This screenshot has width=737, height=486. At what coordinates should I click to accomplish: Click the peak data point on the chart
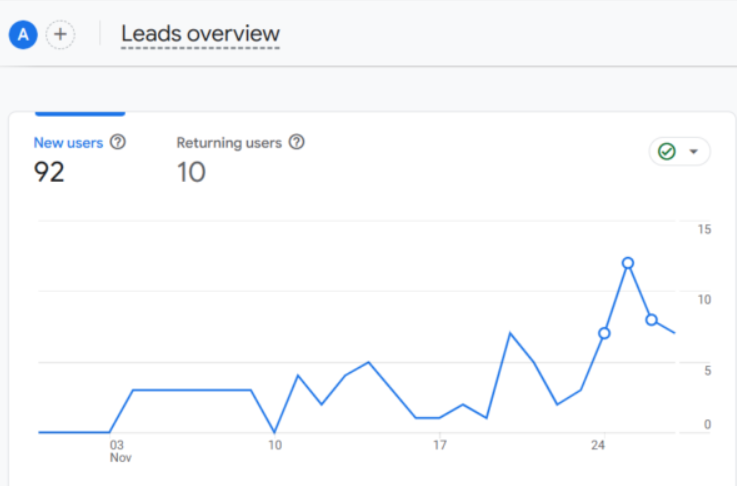[627, 263]
